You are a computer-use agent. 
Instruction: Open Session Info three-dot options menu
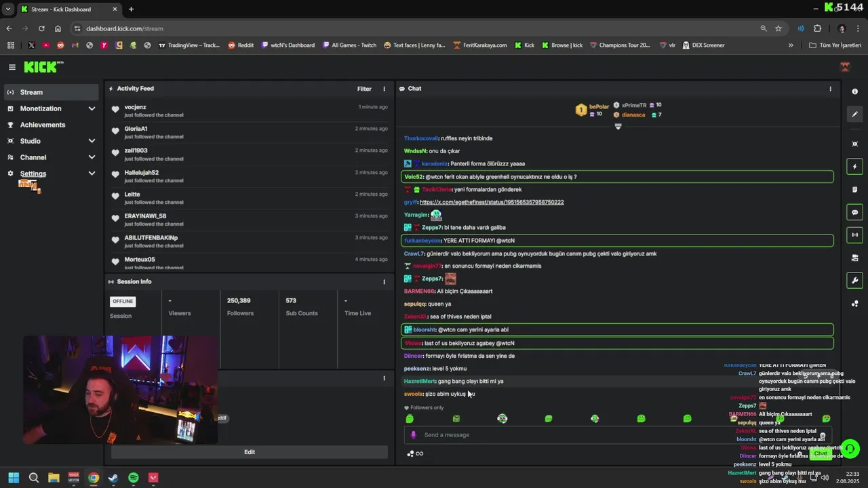(384, 282)
